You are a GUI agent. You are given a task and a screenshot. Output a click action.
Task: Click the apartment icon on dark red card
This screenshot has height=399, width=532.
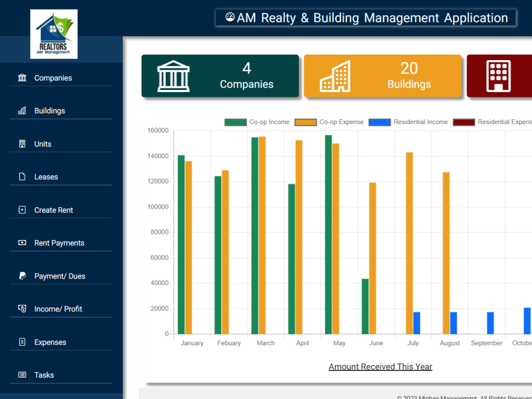pos(498,76)
